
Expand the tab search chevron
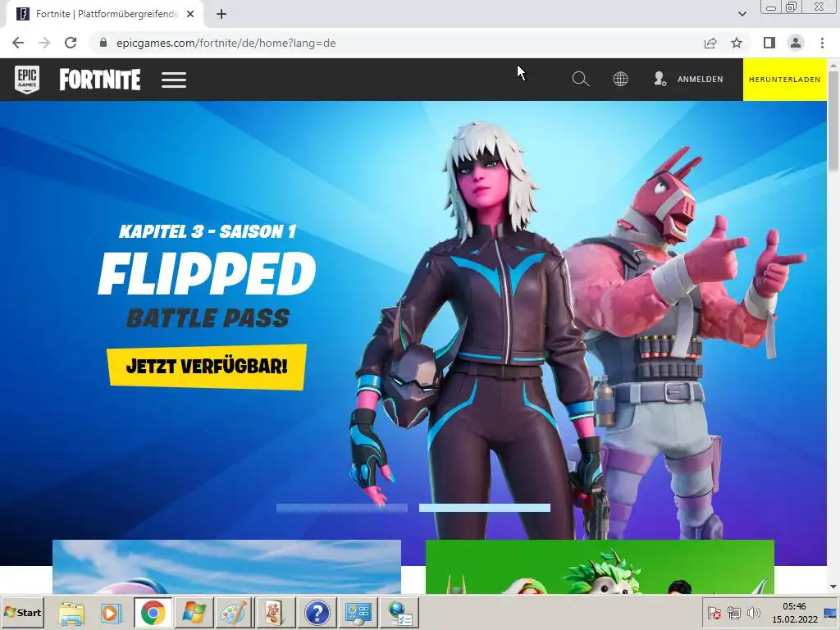coord(742,14)
